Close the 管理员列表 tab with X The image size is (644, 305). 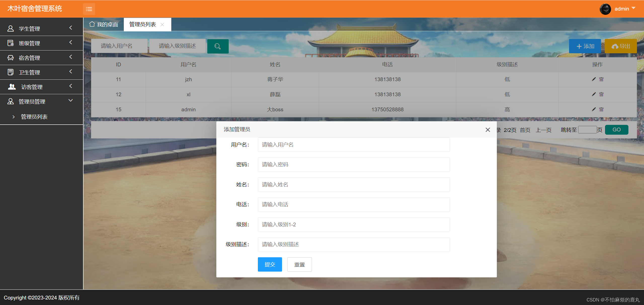pos(162,25)
